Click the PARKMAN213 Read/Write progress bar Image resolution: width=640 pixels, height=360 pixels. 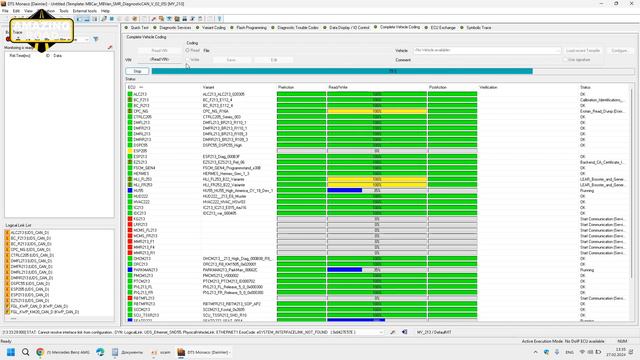(377, 270)
